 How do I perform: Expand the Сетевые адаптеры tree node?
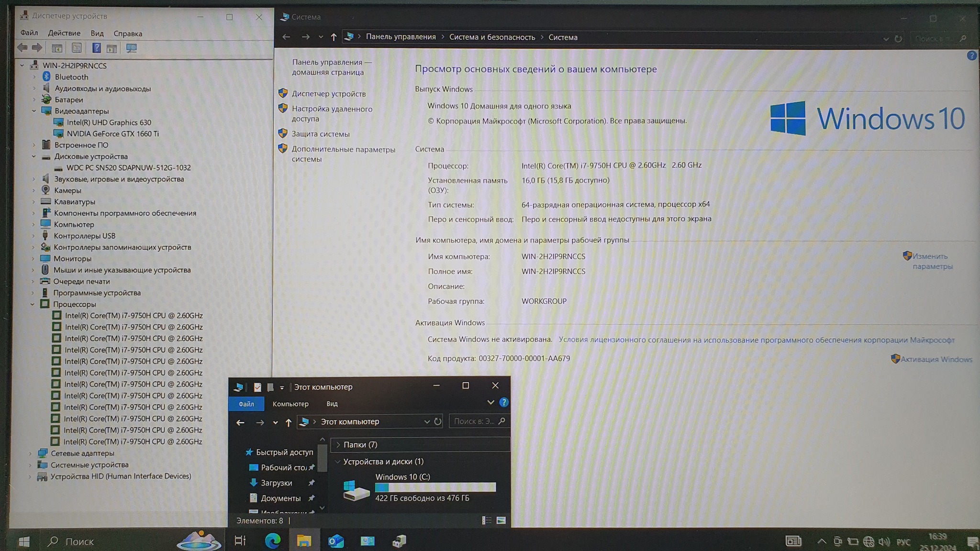pos(30,453)
